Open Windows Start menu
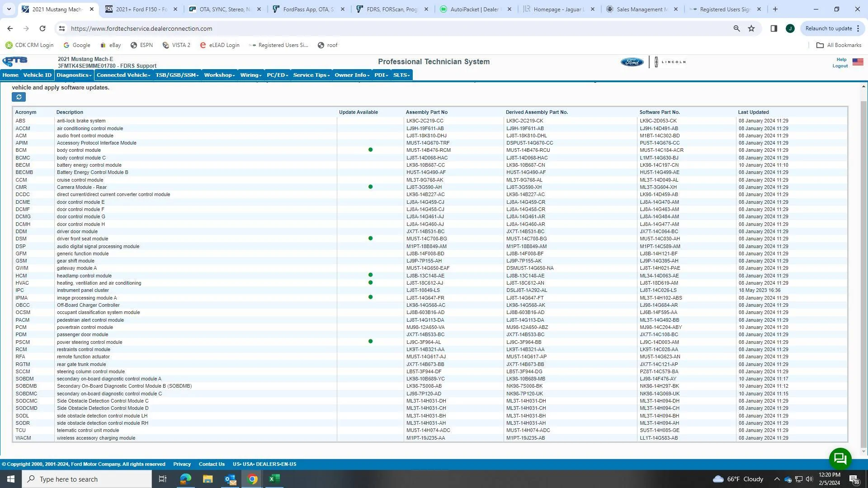 pos(11,479)
